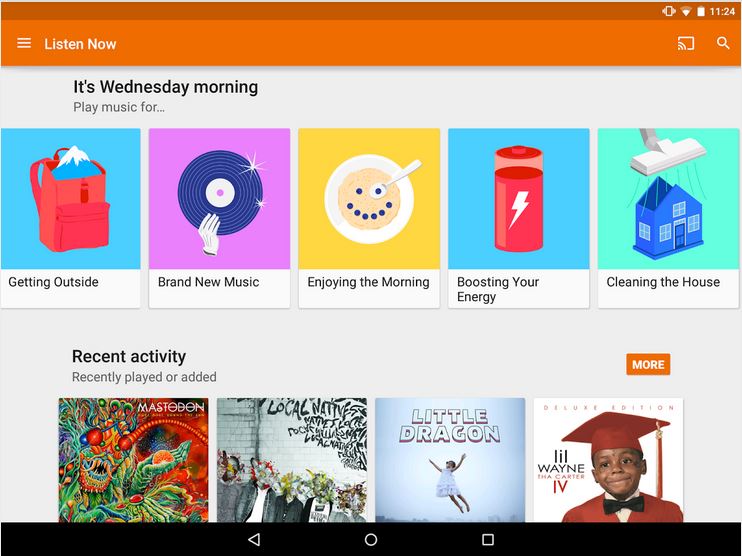
Task: Open the Brand New Music vinyl artwork
Action: click(x=220, y=198)
